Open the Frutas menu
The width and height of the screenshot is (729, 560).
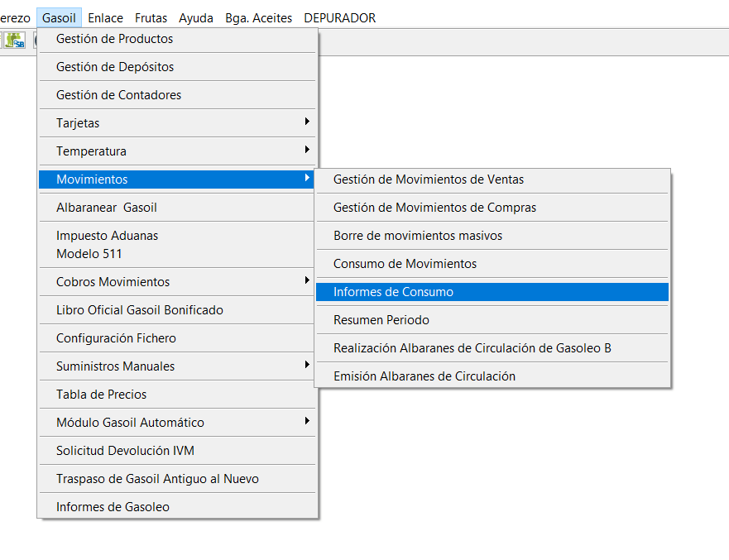[x=151, y=17]
